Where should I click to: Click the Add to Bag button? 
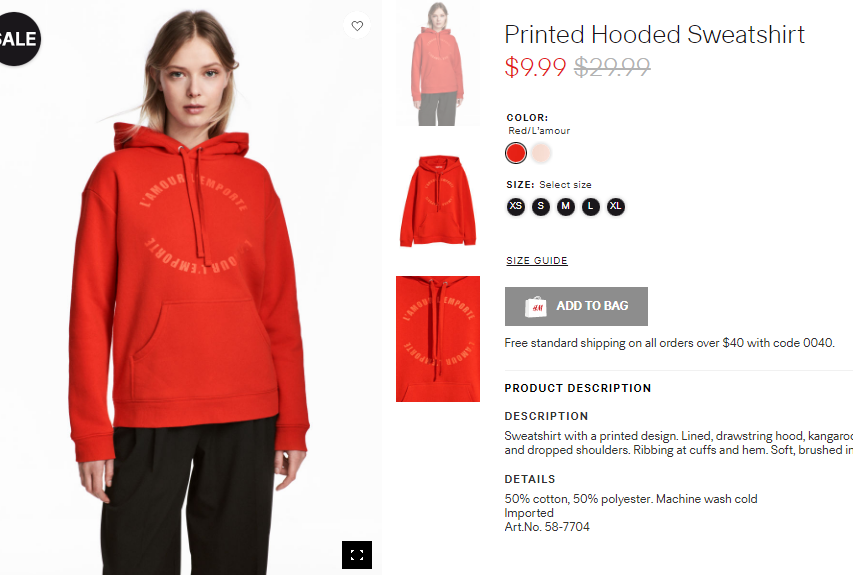click(x=576, y=306)
